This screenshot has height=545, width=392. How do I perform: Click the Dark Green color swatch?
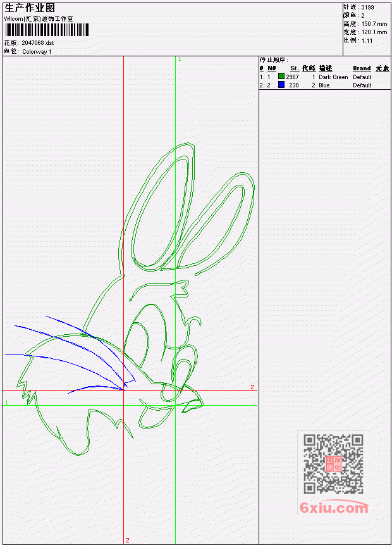click(281, 76)
